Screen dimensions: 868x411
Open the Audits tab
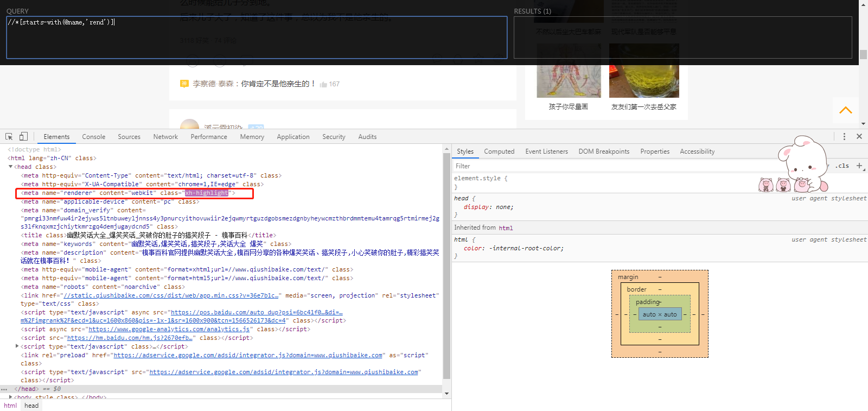[367, 137]
